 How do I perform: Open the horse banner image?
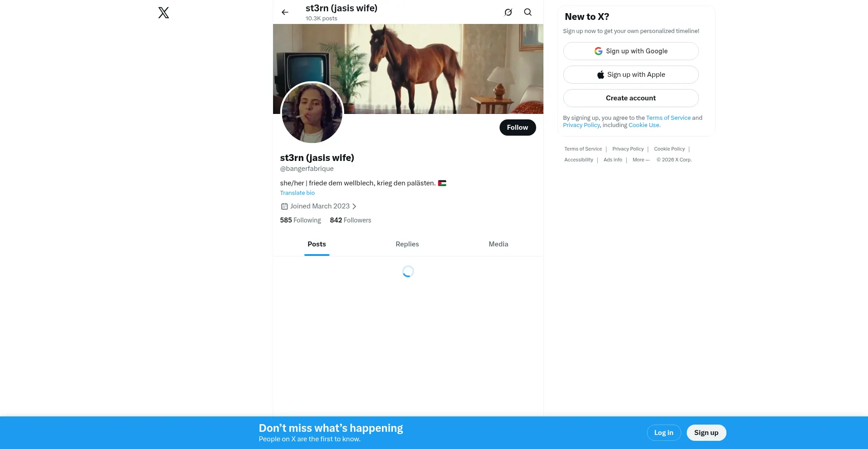(x=408, y=69)
